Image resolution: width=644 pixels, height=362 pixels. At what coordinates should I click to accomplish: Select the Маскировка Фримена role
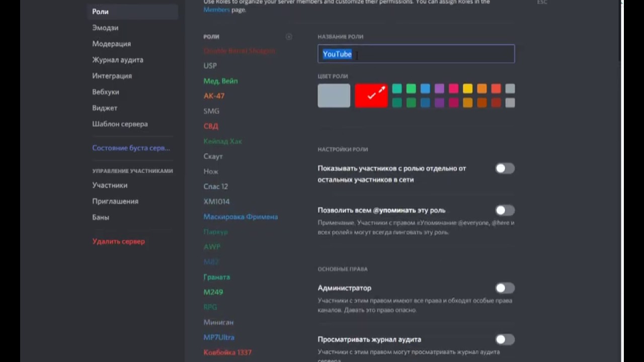[x=240, y=217]
